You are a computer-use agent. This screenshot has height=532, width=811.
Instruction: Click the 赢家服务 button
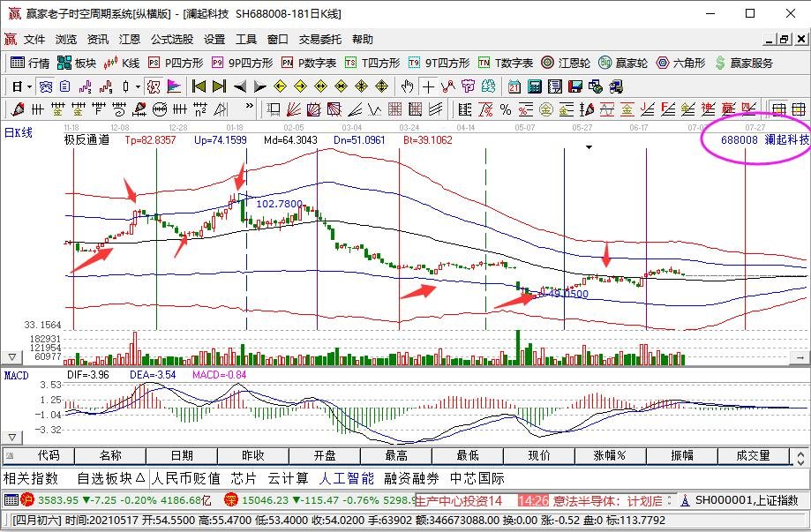click(744, 63)
